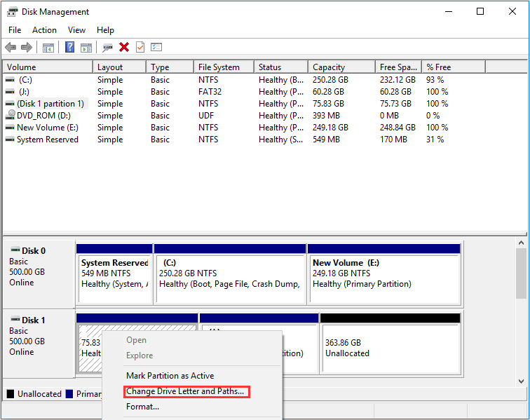Open the Action menu
The width and height of the screenshot is (530, 420).
[44, 30]
